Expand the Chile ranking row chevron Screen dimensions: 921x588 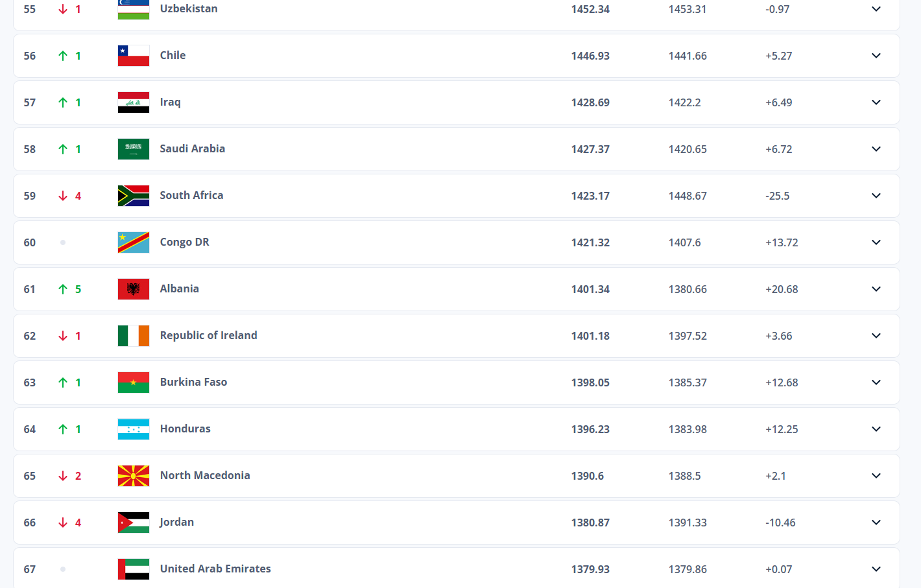tap(876, 56)
